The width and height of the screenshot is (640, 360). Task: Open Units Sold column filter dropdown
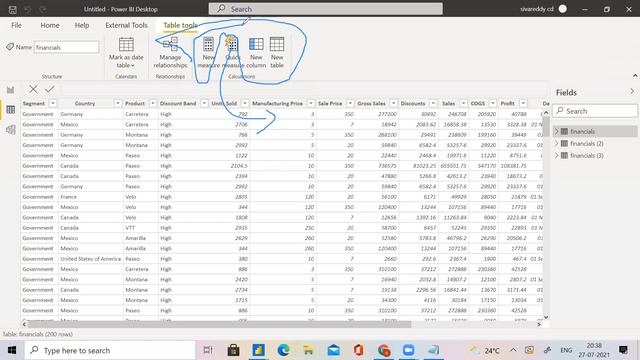click(x=244, y=104)
